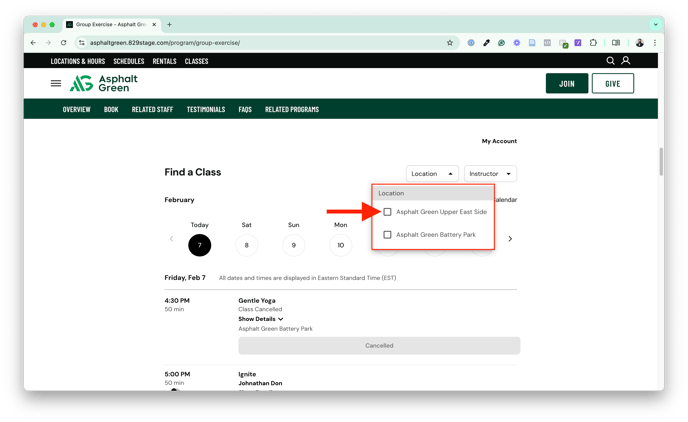688x422 pixels.
Task: Click the Asphalt Green logo
Action: [104, 83]
